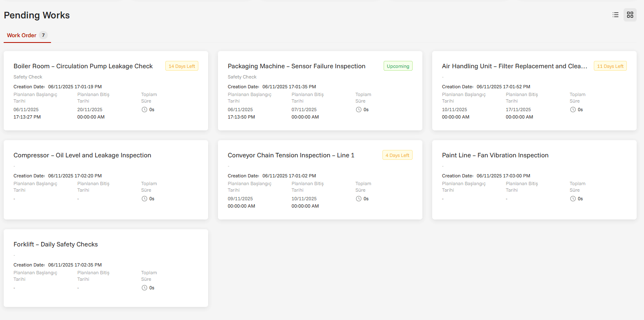Click creation date 06/11/2025 17:02:20 PM

pos(75,176)
